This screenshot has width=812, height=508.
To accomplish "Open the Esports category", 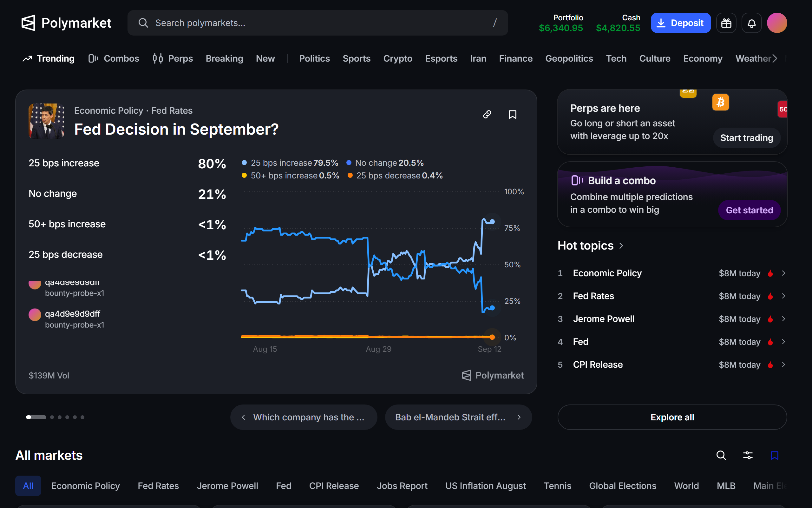I will (x=441, y=58).
